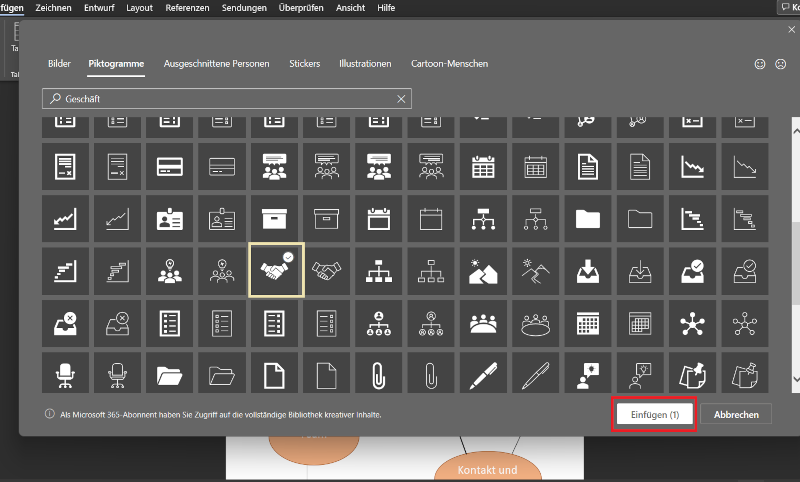This screenshot has width=800, height=482.
Task: Pick the filled credit card pictogram
Action: (172, 165)
